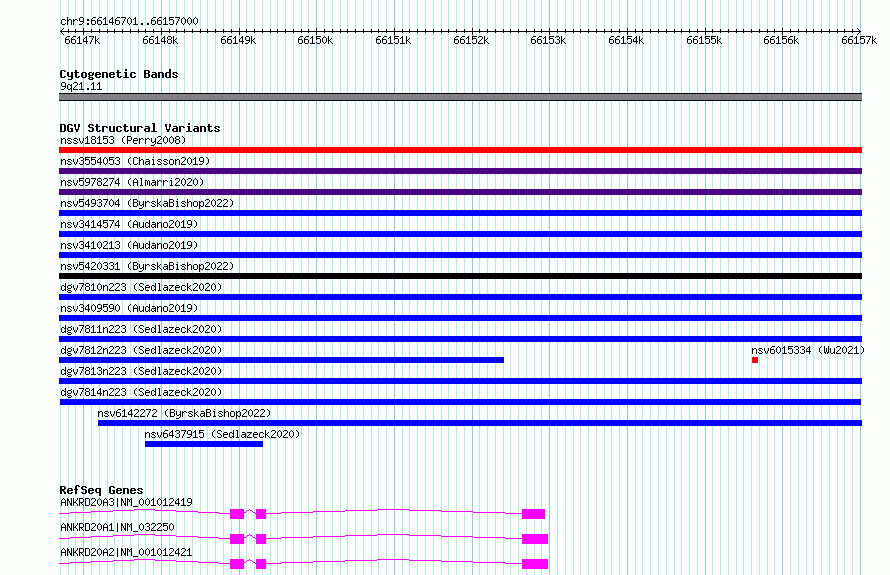
Task: Select the dgv7811n223 (Sedlazeck2020) label
Action: (x=141, y=329)
